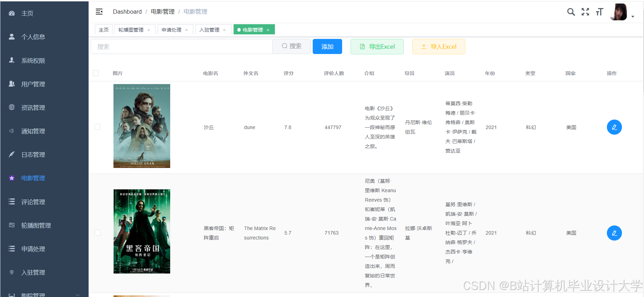
Task: Click the 评分 column header
Action: (x=289, y=73)
